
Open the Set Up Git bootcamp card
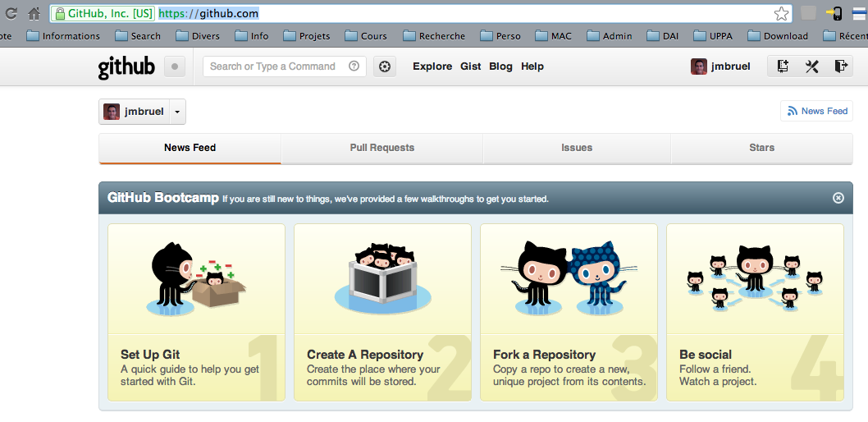tap(197, 312)
